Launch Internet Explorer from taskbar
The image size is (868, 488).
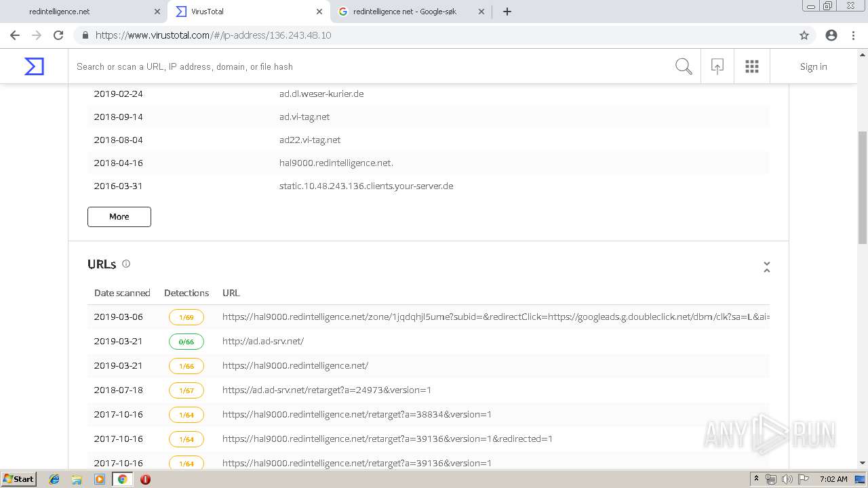tap(54, 479)
